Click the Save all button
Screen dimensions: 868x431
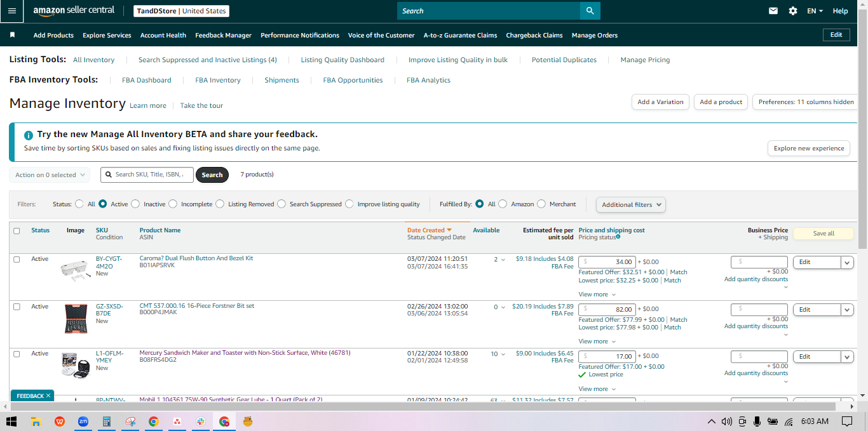click(824, 234)
